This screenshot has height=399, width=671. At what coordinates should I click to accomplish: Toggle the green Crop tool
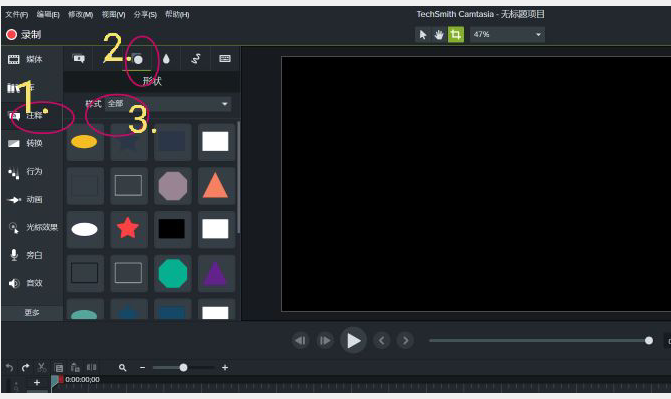[456, 34]
